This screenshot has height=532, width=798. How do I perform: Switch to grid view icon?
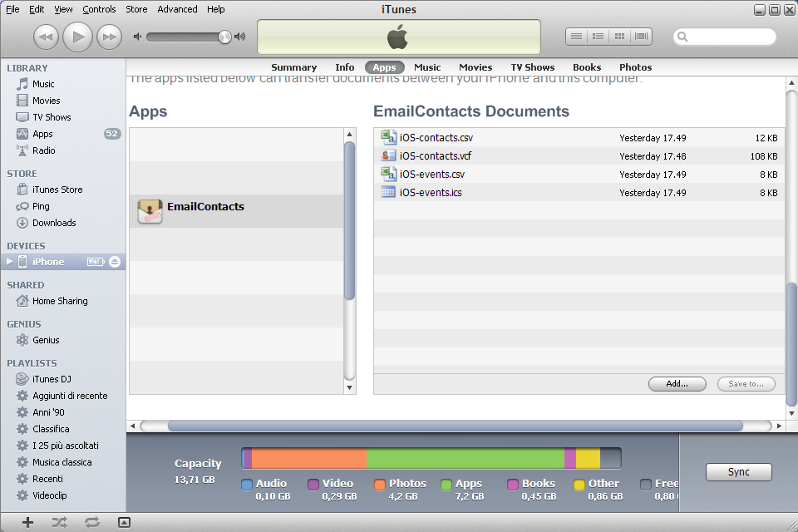coord(619,36)
